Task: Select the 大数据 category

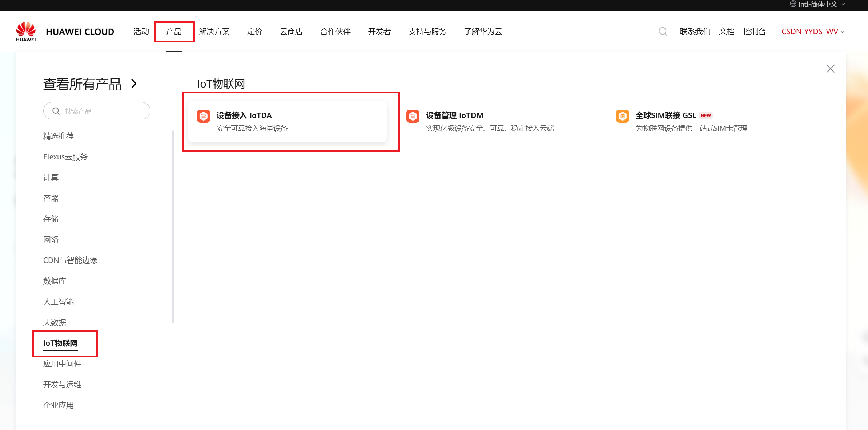Action: point(55,322)
